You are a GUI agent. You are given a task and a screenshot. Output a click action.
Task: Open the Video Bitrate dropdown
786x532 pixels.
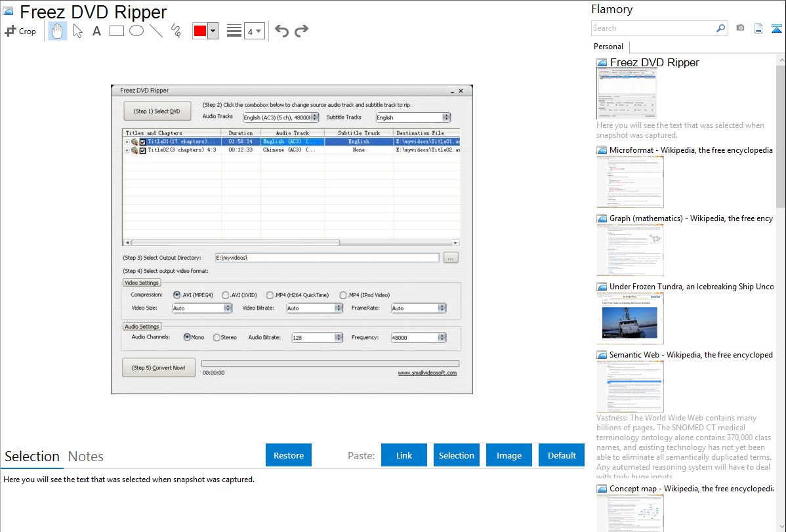pyautogui.click(x=314, y=308)
